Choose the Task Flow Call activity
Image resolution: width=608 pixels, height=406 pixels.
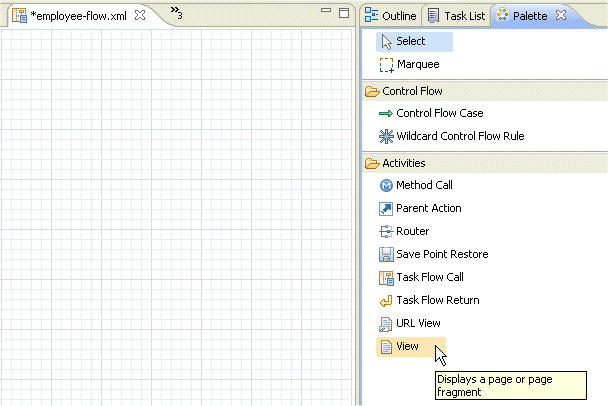(421, 277)
